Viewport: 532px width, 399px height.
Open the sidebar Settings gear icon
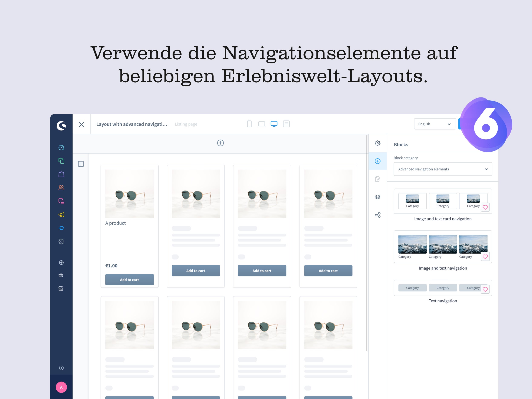(61, 242)
